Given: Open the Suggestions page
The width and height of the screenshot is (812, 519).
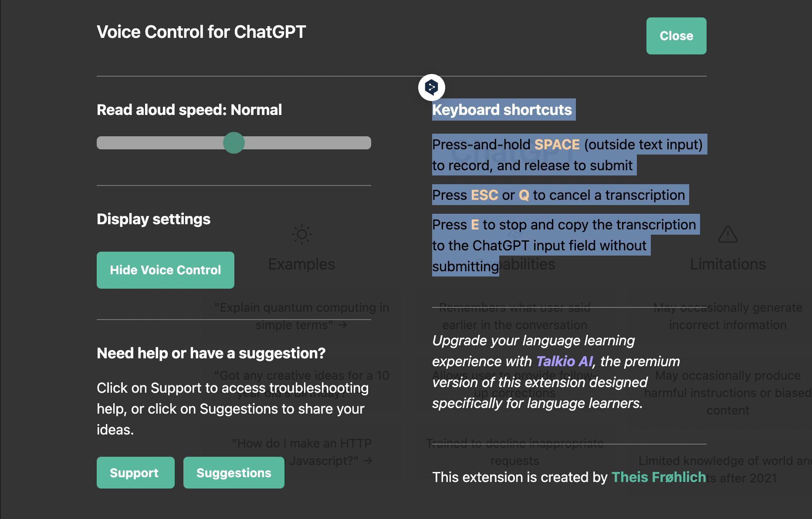Looking at the screenshot, I should coord(234,472).
